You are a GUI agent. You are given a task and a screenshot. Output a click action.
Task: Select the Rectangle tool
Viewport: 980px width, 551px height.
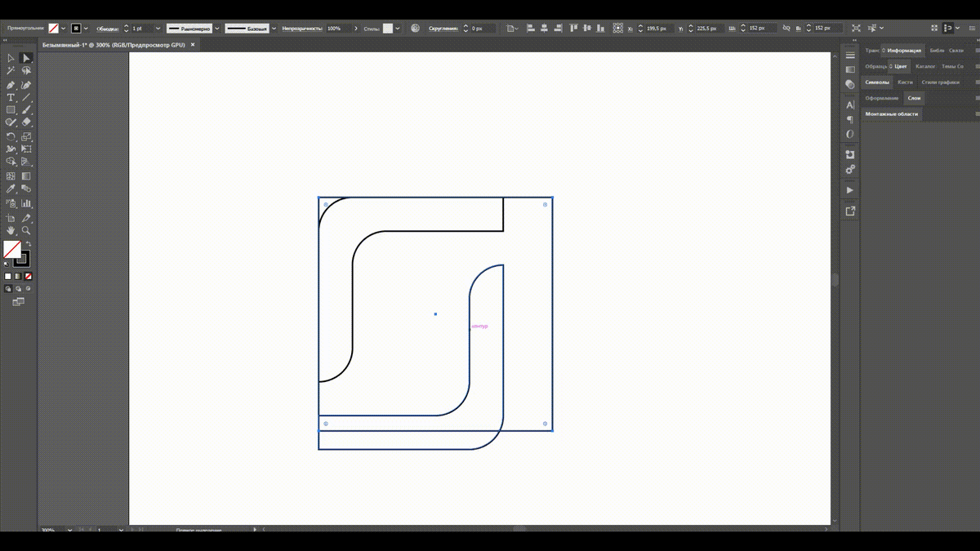(11, 109)
